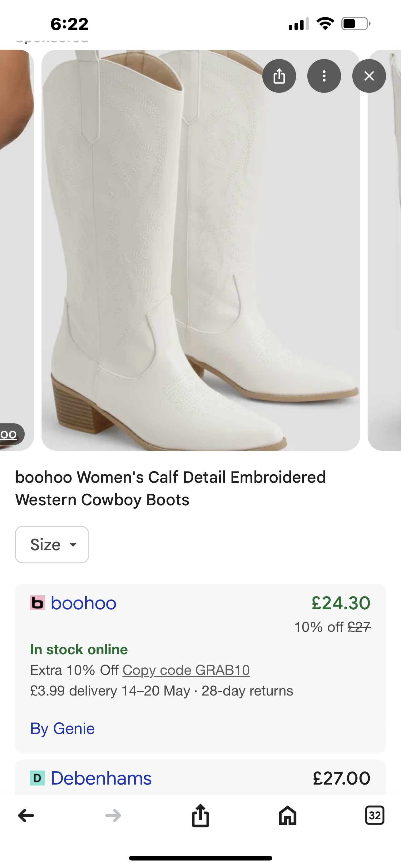The width and height of the screenshot is (401, 868).
Task: Tap the Debenhams store logo icon
Action: (37, 778)
